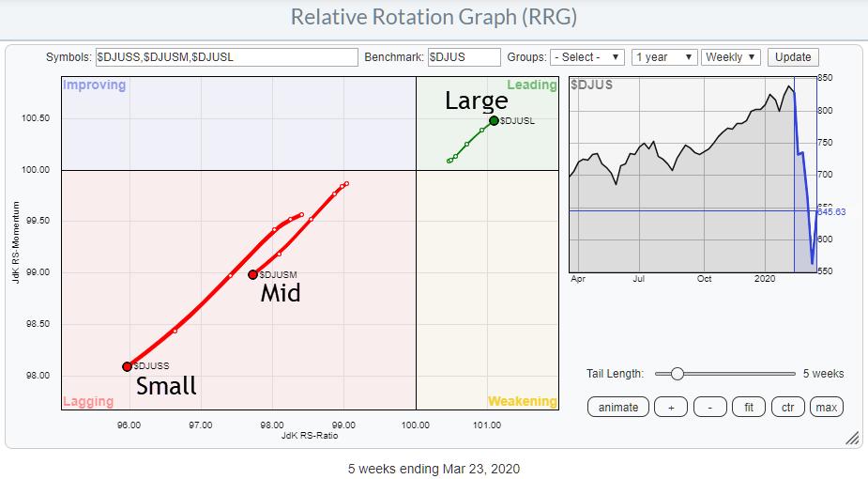Zoom in with the plus button
The width and height of the screenshot is (868, 479).
(669, 407)
